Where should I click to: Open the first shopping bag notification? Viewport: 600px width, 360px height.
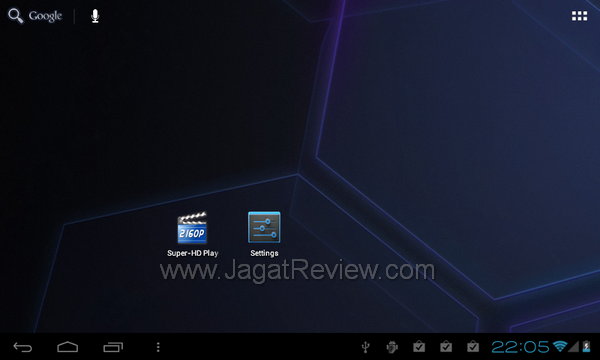pyautogui.click(x=419, y=346)
